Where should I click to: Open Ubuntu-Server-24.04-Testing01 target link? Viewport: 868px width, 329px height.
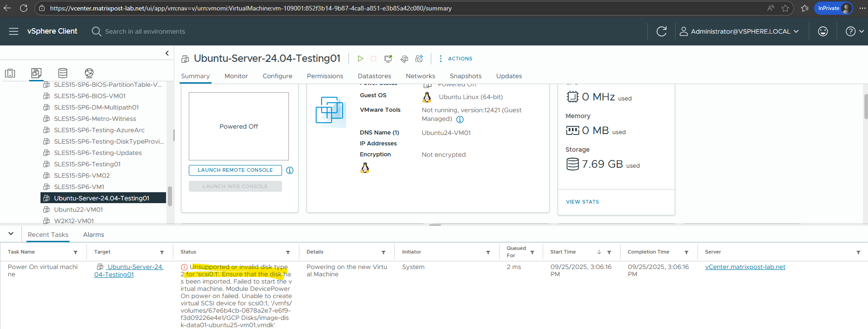tap(129, 271)
